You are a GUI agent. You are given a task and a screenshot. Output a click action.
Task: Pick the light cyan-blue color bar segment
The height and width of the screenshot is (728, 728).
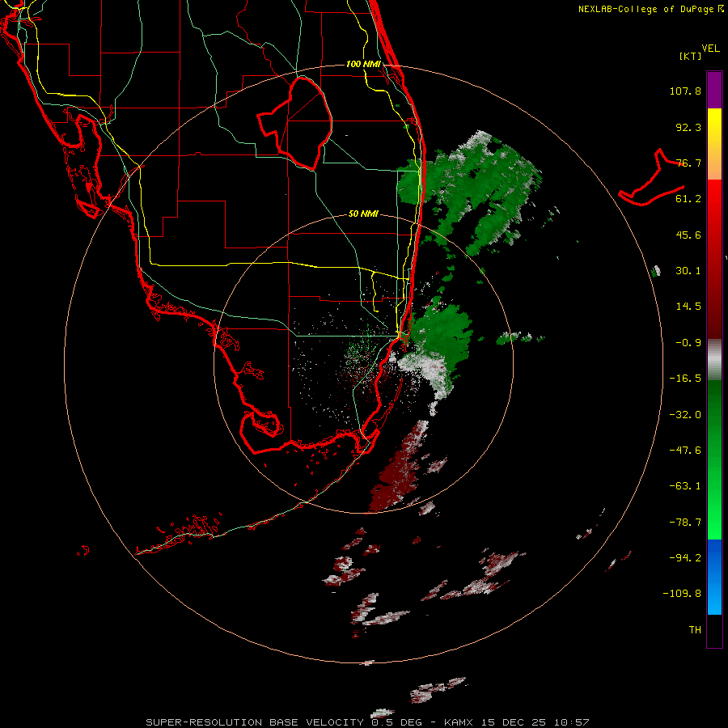coord(714,601)
